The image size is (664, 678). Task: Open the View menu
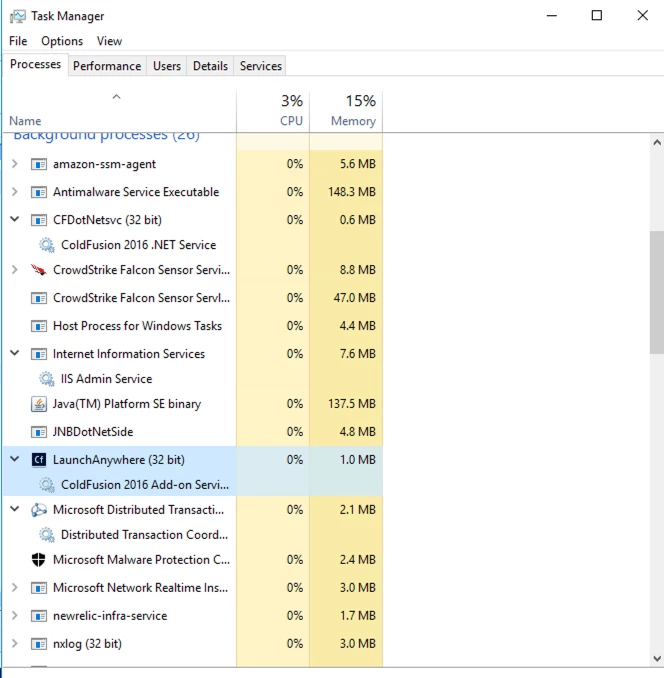tap(109, 41)
